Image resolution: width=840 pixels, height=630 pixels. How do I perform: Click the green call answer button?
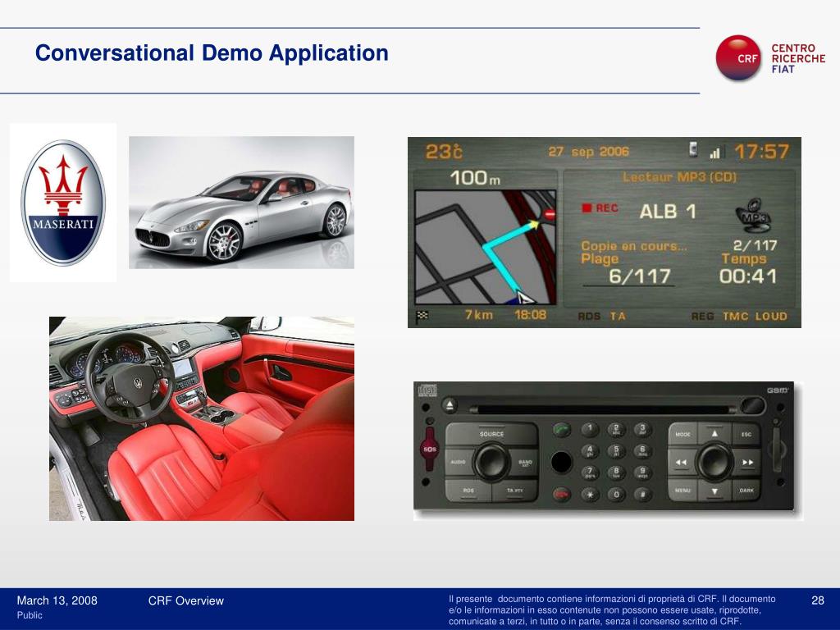[561, 430]
